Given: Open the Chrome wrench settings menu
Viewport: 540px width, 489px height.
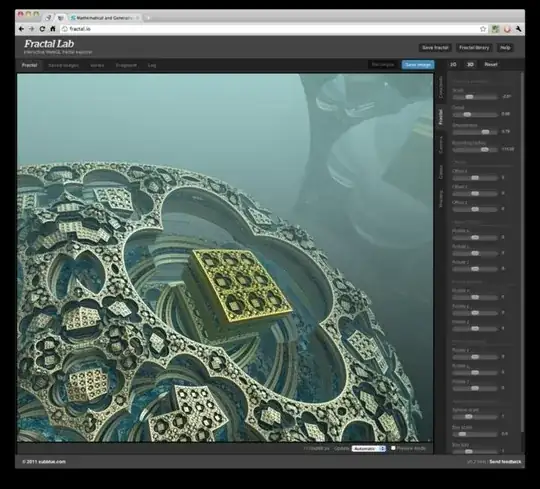Looking at the screenshot, I should (x=518, y=29).
